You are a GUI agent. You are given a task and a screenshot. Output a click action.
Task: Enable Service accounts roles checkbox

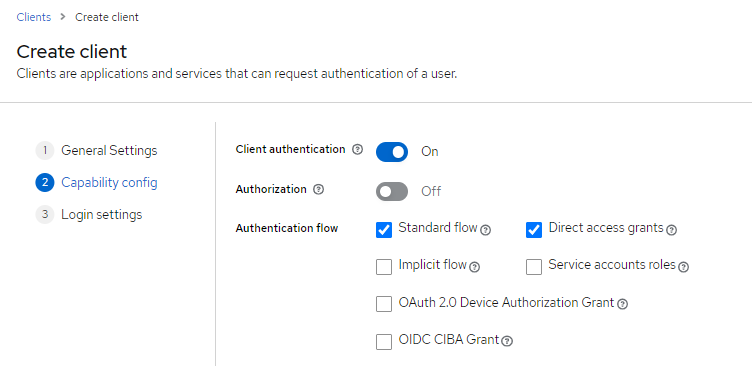pos(534,267)
